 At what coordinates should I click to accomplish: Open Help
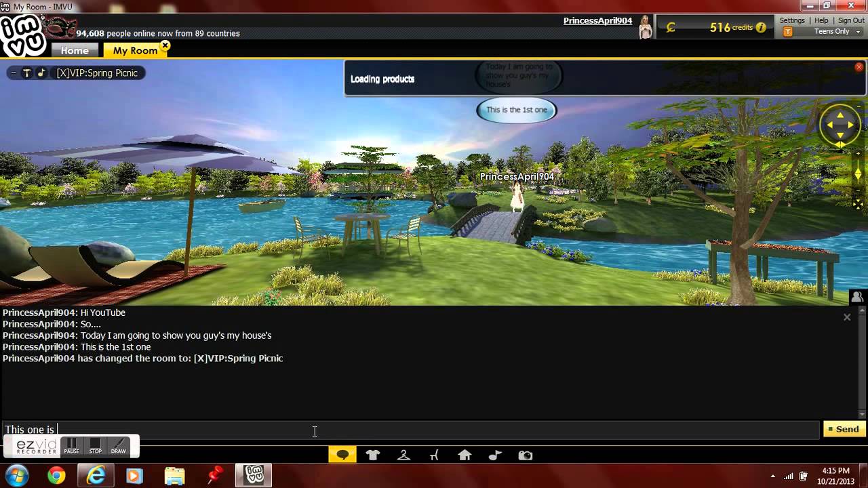[x=821, y=20]
